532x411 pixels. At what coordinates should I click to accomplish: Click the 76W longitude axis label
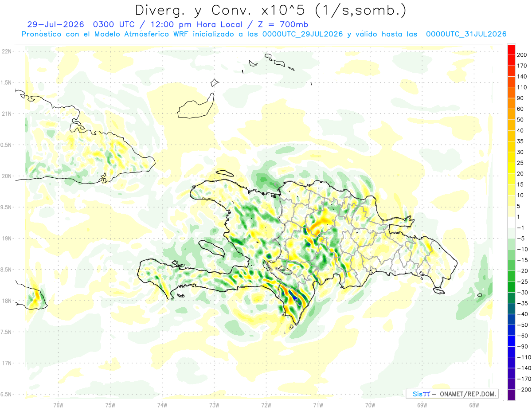click(x=58, y=405)
